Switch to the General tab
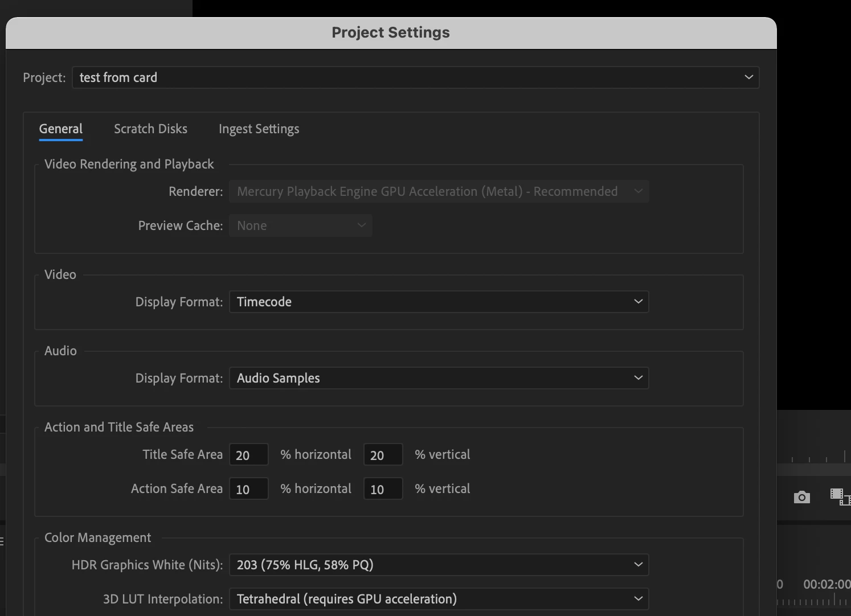 pos(61,129)
